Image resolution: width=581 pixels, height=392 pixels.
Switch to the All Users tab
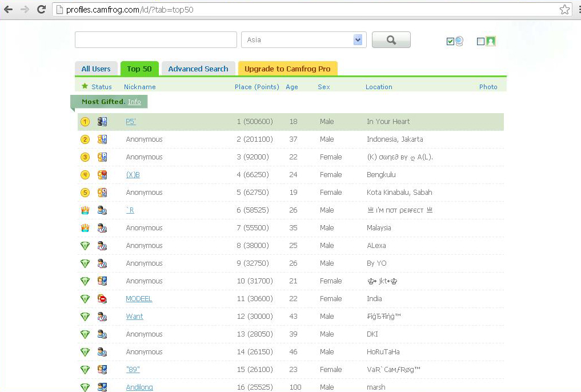click(96, 69)
